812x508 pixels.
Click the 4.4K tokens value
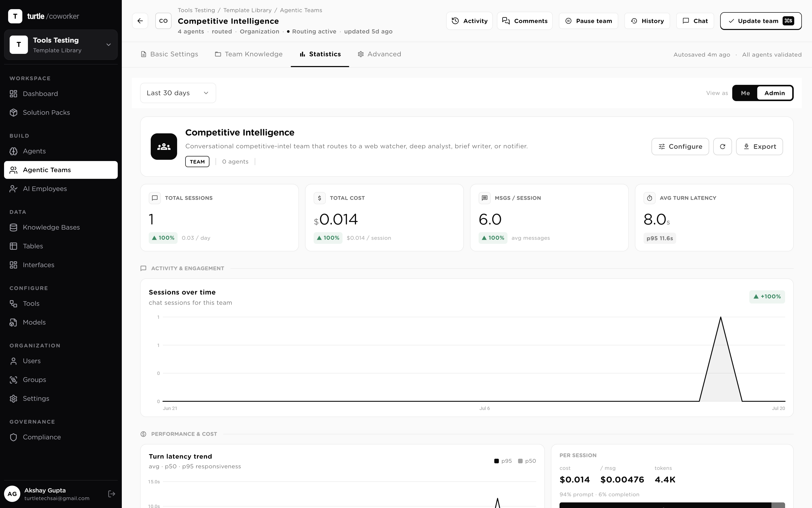coord(665,480)
